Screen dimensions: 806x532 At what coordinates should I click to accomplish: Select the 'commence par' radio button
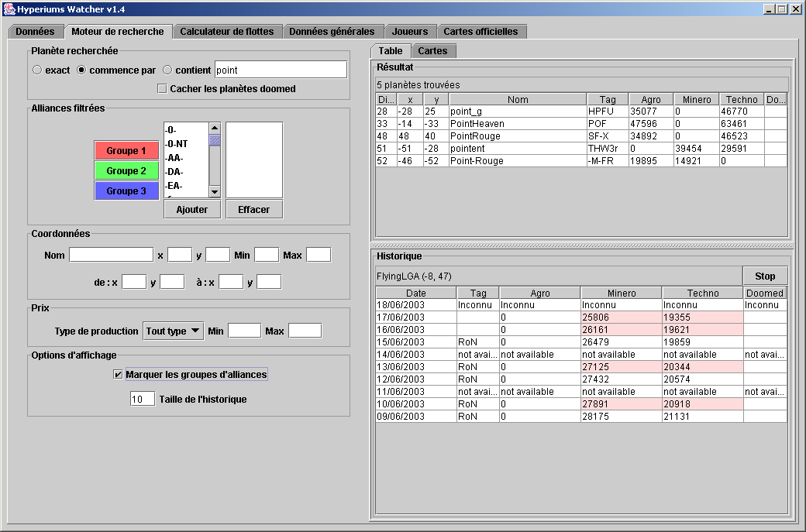tap(81, 70)
